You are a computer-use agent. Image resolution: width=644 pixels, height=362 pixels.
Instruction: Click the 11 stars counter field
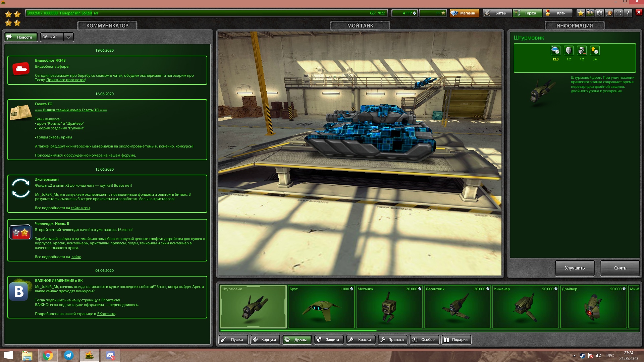tap(433, 13)
